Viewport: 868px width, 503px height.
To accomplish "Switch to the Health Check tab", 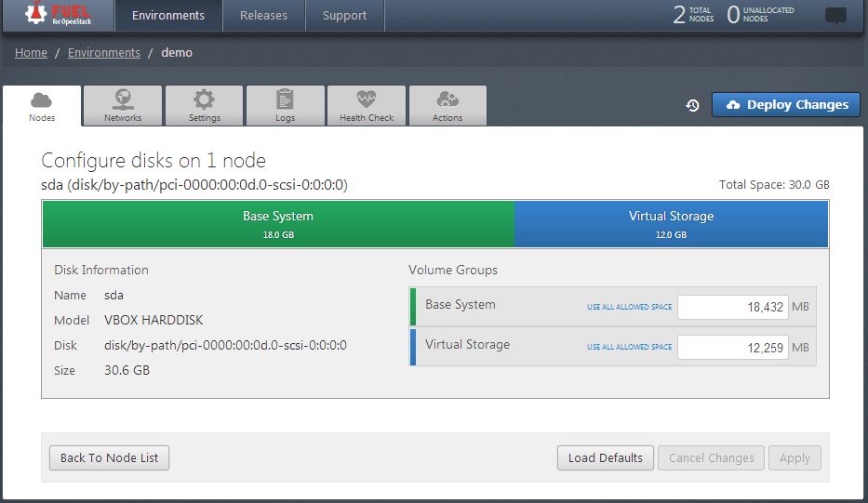I will (x=367, y=106).
